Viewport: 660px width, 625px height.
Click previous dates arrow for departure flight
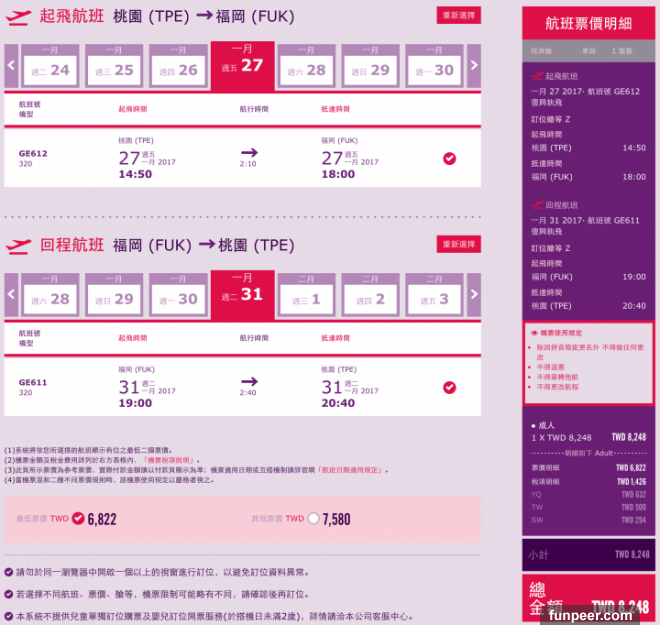11,67
